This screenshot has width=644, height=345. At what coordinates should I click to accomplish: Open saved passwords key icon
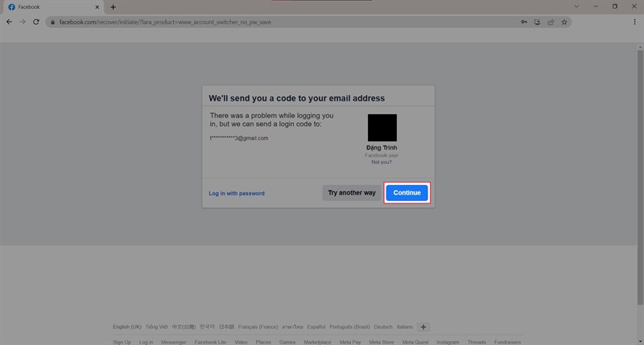click(x=524, y=23)
